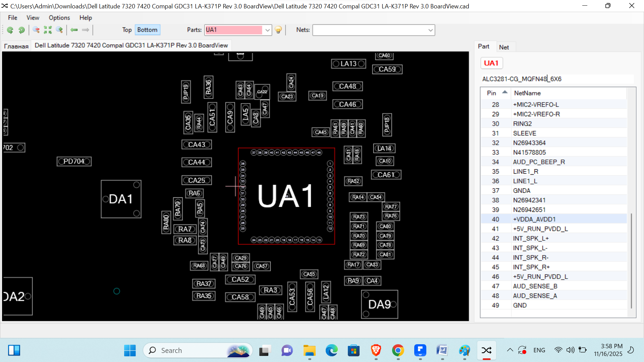Click the zoom out magnifier icon
Viewport: 644px width, 362px height.
(36, 30)
